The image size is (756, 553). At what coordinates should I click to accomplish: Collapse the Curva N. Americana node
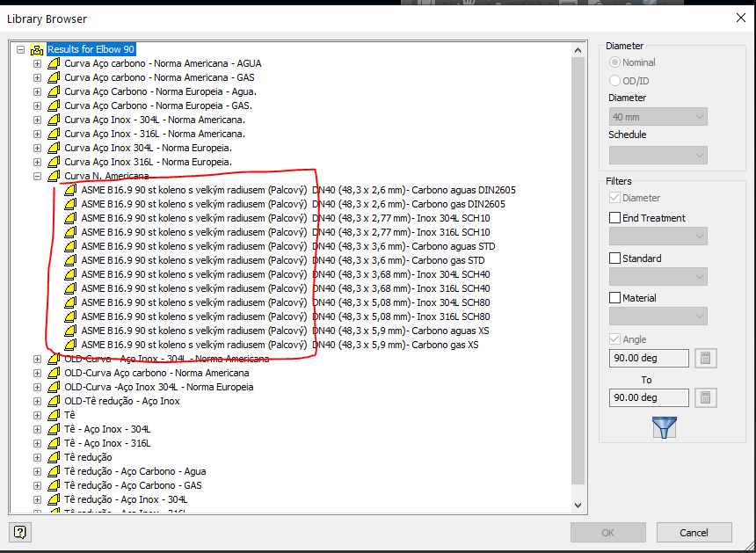tap(37, 176)
